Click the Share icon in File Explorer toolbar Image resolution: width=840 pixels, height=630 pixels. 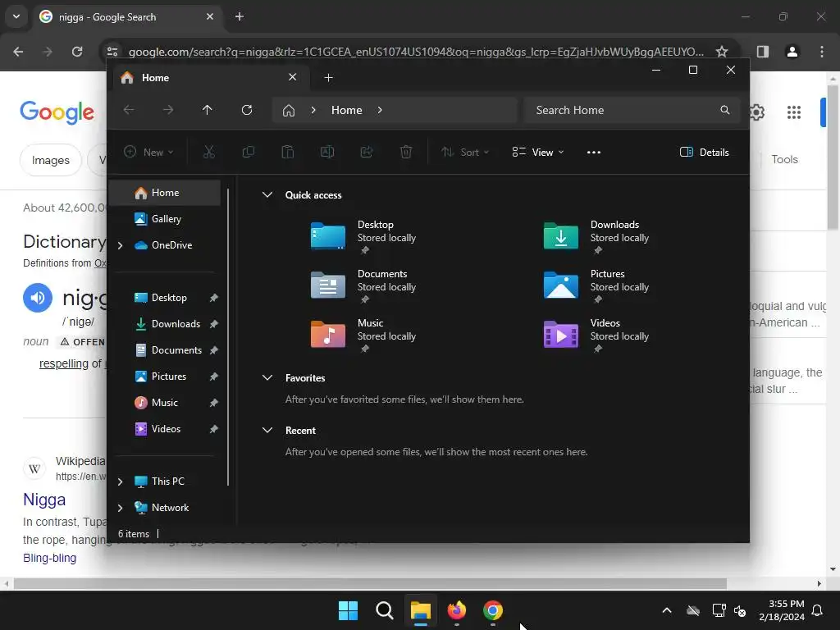(x=367, y=152)
